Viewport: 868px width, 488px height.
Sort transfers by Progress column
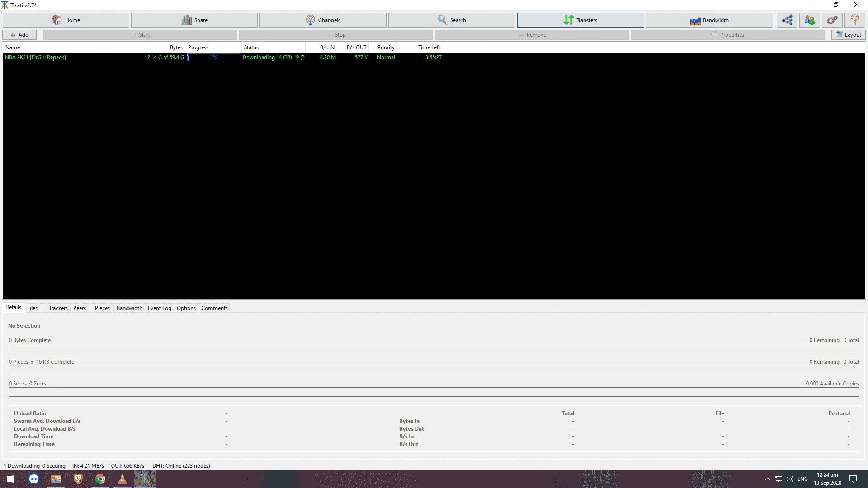(213, 47)
